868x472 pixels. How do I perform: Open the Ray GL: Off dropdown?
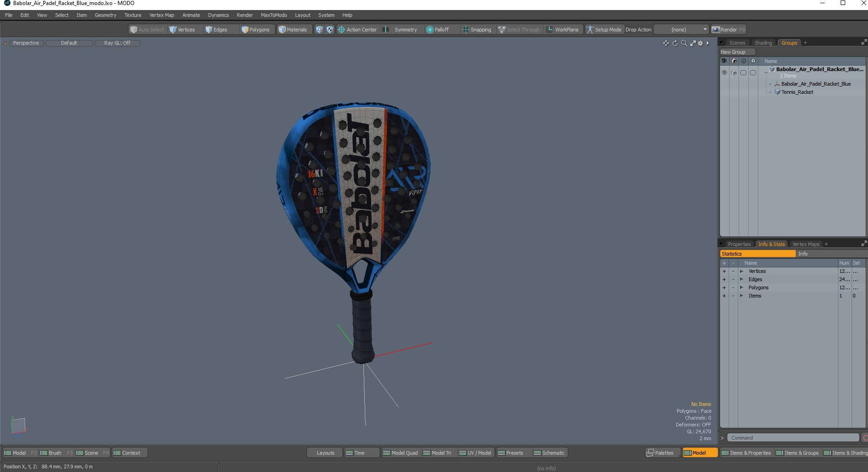coord(117,43)
